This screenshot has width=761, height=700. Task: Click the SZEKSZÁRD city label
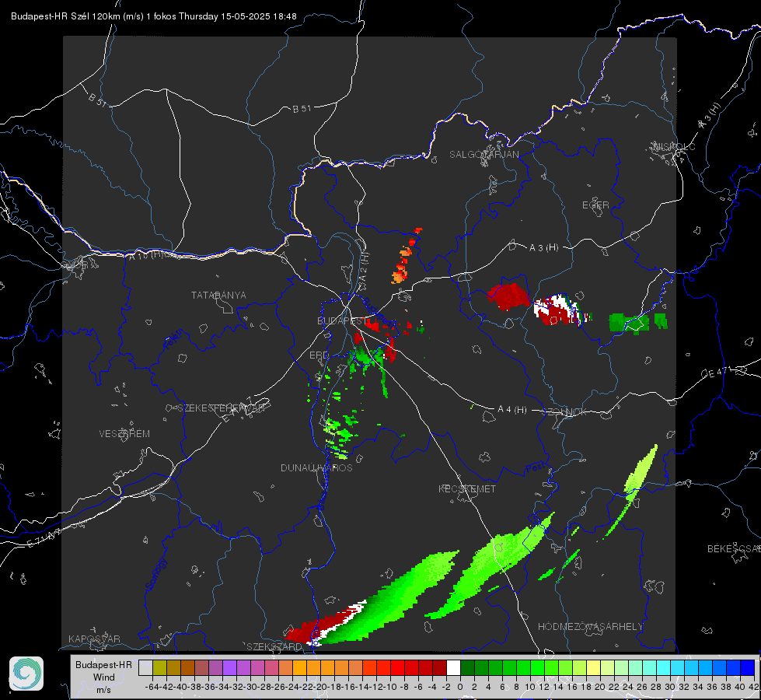pos(274,646)
